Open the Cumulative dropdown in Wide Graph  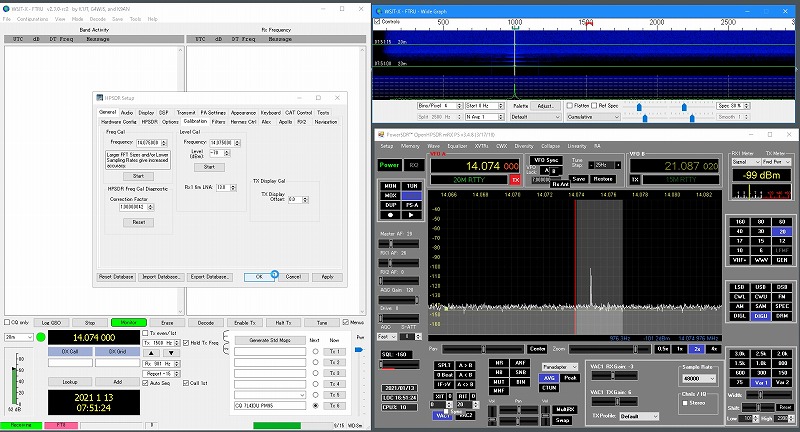pyautogui.click(x=593, y=117)
